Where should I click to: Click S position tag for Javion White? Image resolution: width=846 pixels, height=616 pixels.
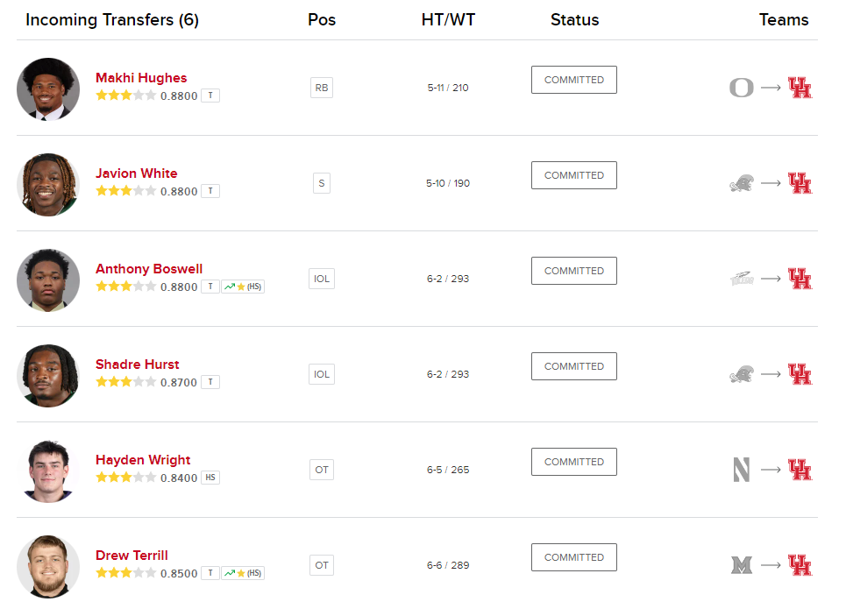point(322,183)
